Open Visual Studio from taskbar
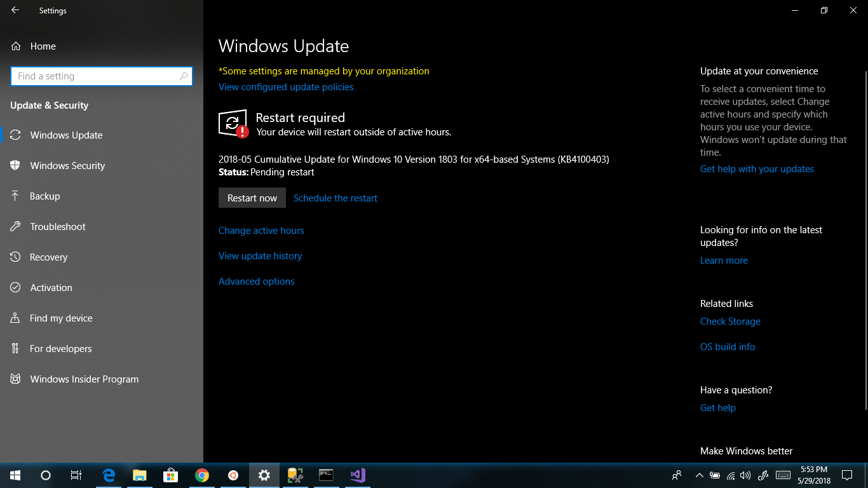The height and width of the screenshot is (488, 868). tap(357, 475)
